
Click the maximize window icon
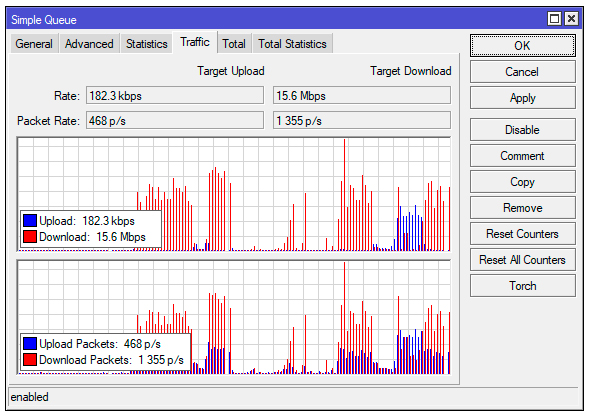pos(554,18)
